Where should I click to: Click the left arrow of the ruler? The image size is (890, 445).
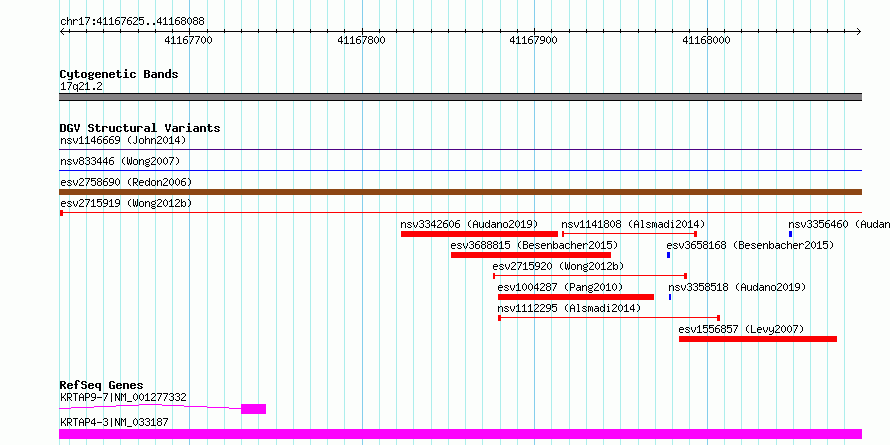(x=62, y=31)
